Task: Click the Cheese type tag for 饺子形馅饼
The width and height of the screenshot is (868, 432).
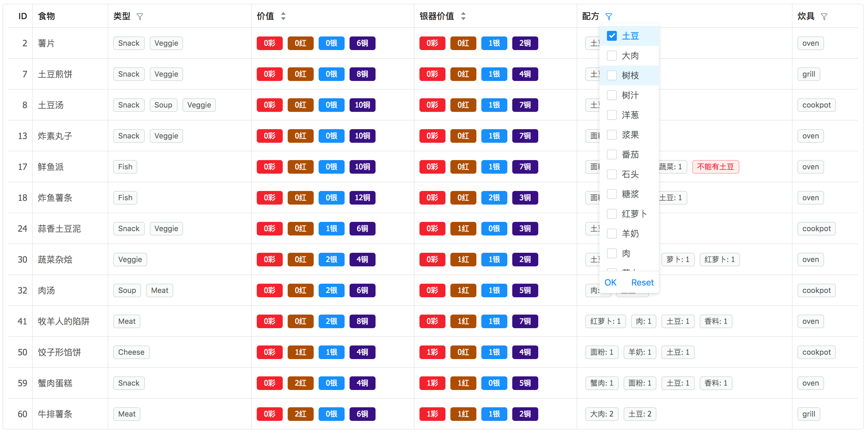Action: tap(131, 352)
